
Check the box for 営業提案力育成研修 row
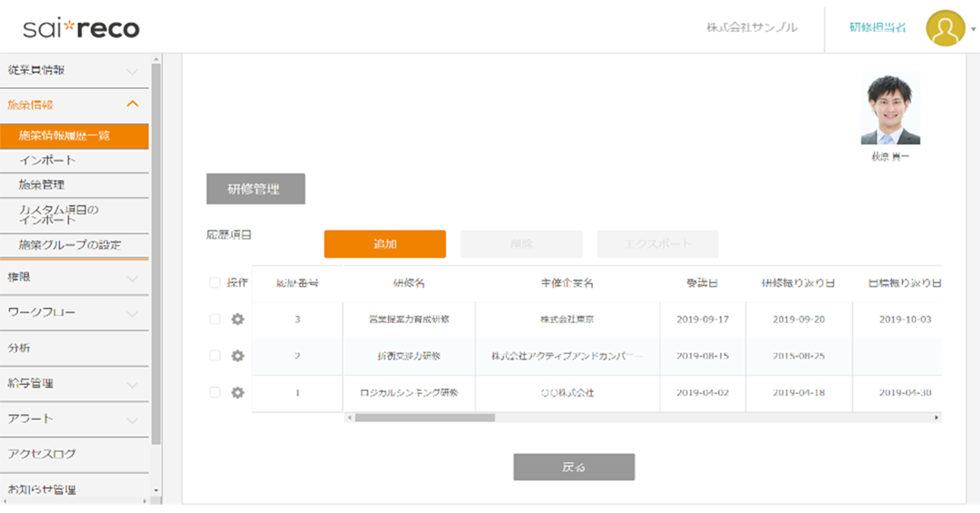pyautogui.click(x=215, y=319)
